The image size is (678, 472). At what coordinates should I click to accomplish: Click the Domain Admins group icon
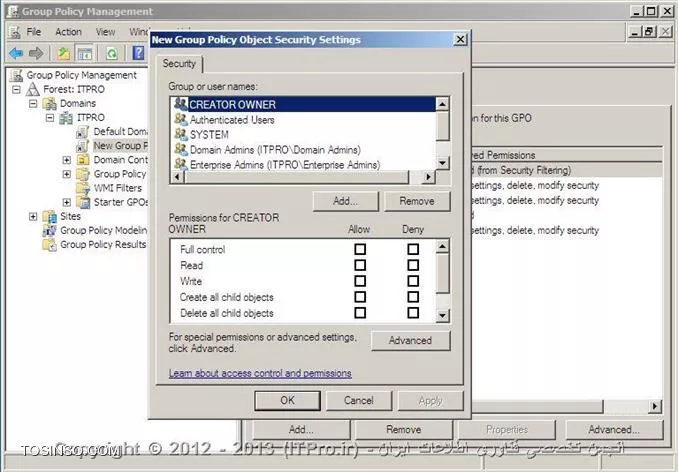(x=181, y=150)
